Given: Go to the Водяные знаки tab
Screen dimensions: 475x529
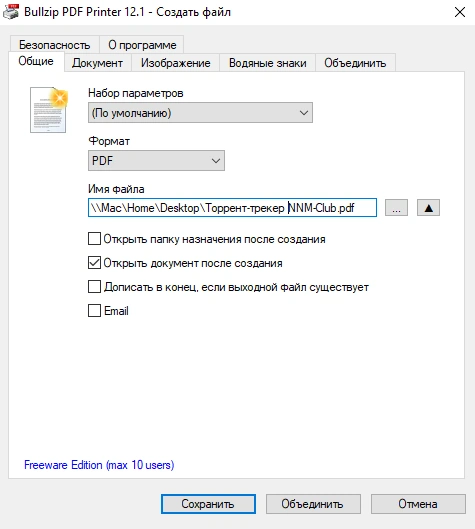Looking at the screenshot, I should [268, 63].
